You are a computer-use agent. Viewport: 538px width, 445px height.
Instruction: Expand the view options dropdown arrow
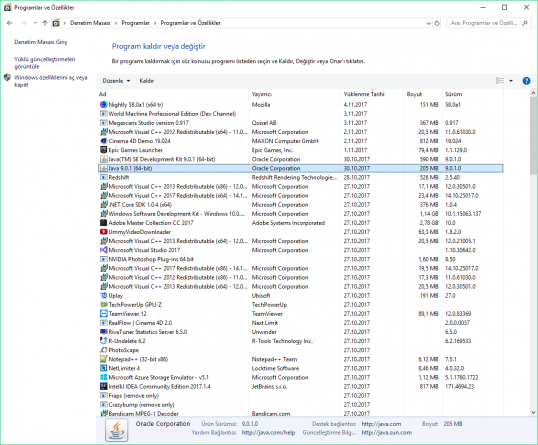pos(511,81)
